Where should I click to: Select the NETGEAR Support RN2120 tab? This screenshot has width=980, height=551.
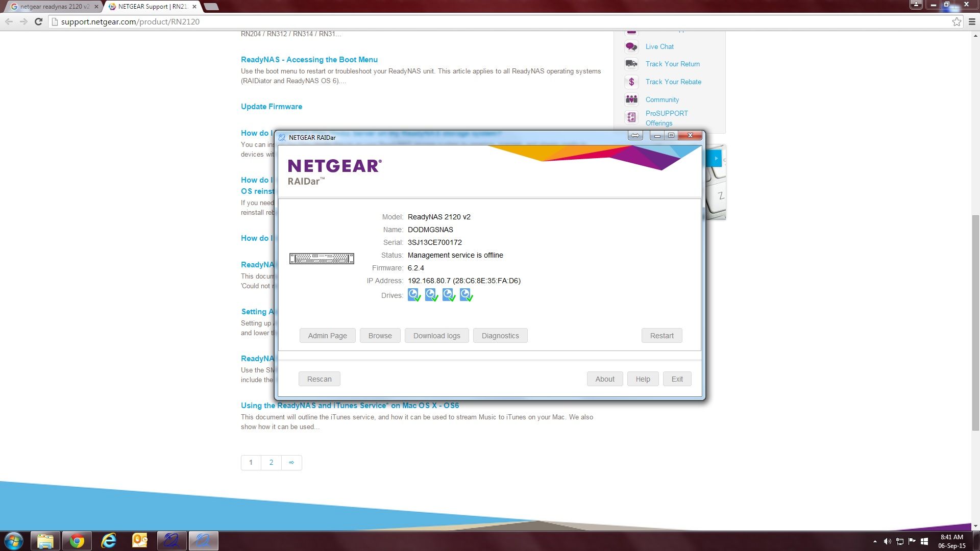click(x=152, y=7)
